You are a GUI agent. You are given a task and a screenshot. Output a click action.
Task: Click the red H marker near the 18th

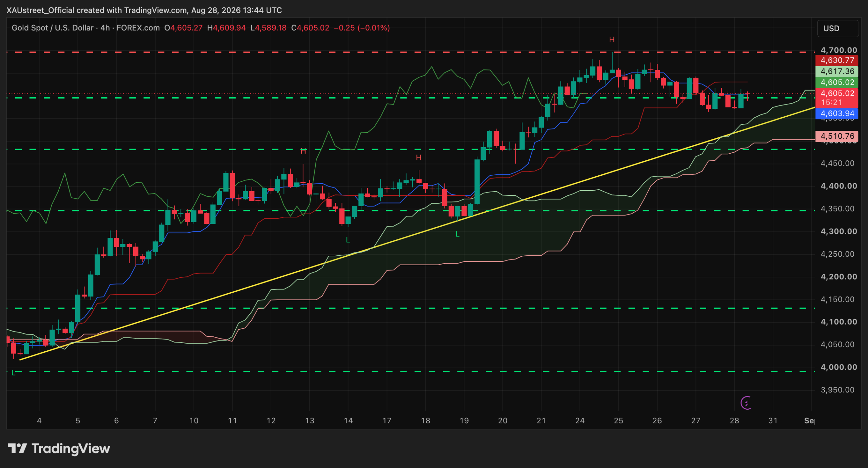click(x=419, y=157)
